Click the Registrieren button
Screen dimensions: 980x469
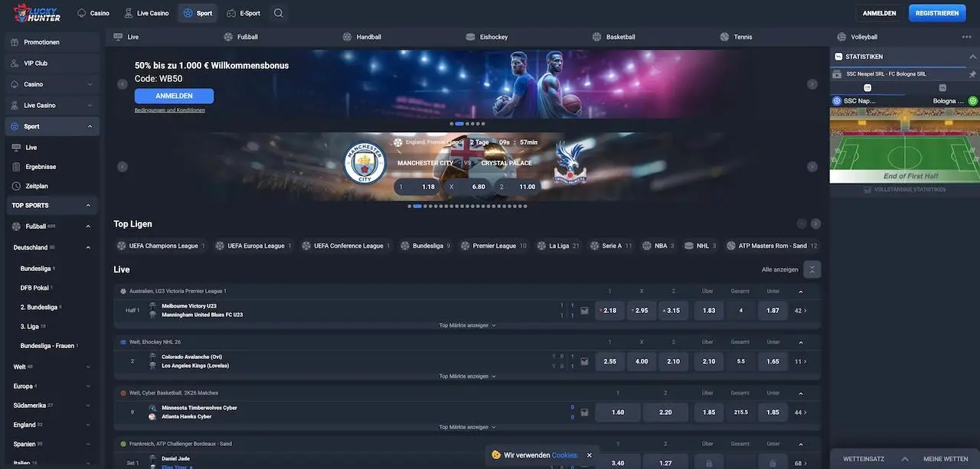(x=937, y=13)
